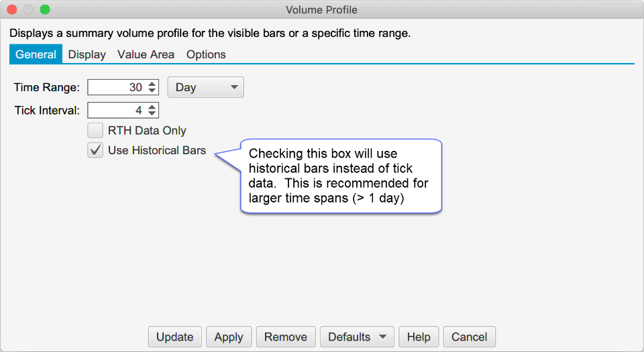Enable the RTH Data Only checkbox
The image size is (644, 352).
coord(95,131)
